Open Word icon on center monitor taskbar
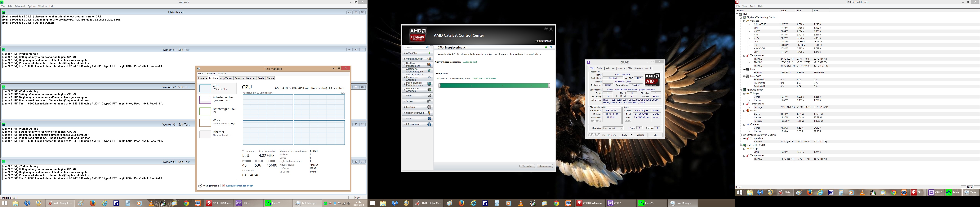The height and width of the screenshot is (207, 980). pos(485,203)
